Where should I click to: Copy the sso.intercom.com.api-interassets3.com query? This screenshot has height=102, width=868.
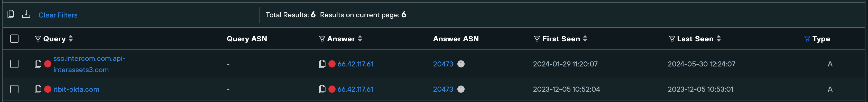tap(38, 64)
